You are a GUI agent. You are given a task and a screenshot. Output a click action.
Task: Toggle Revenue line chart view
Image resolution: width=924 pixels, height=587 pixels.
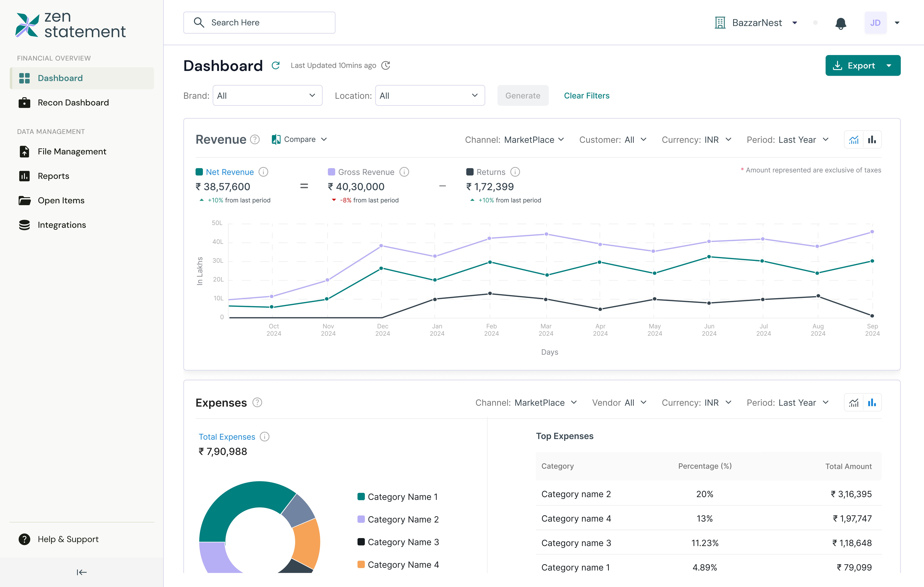pos(853,140)
